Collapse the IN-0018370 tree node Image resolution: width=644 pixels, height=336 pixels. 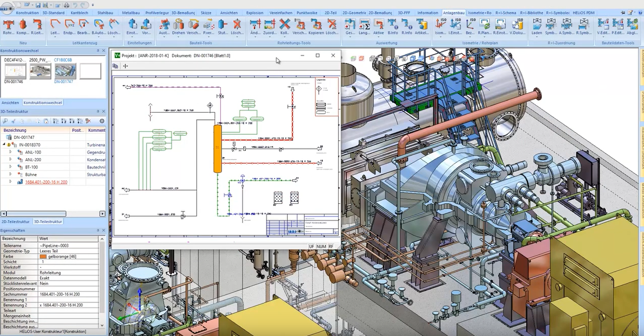pos(4,145)
